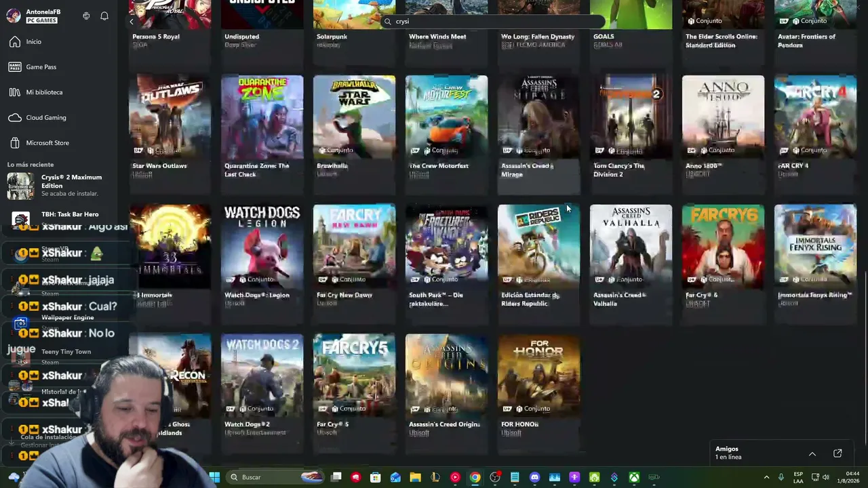Show hidden system tray icons
Image resolution: width=868 pixels, height=488 pixels.
point(767,477)
